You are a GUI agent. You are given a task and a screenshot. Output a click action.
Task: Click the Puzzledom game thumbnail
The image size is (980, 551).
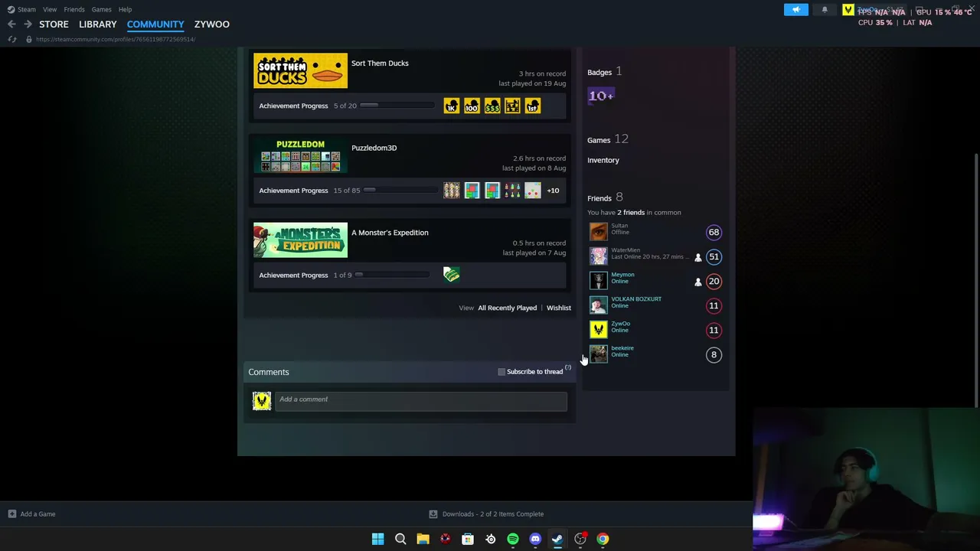click(x=300, y=155)
